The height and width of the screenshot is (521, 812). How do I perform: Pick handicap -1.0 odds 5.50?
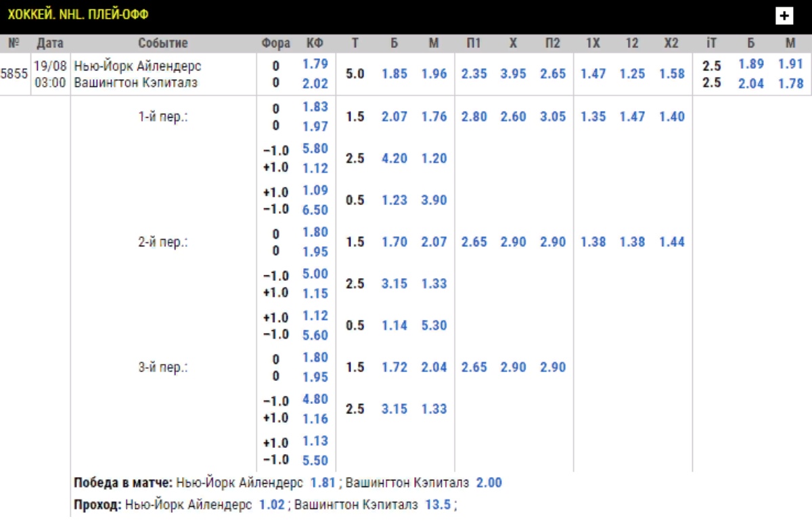(x=315, y=461)
